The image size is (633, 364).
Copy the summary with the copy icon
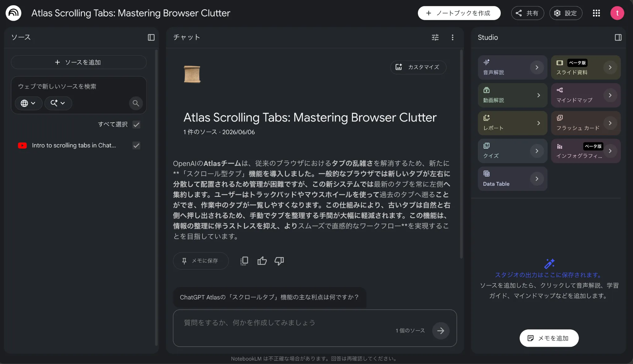(244, 261)
